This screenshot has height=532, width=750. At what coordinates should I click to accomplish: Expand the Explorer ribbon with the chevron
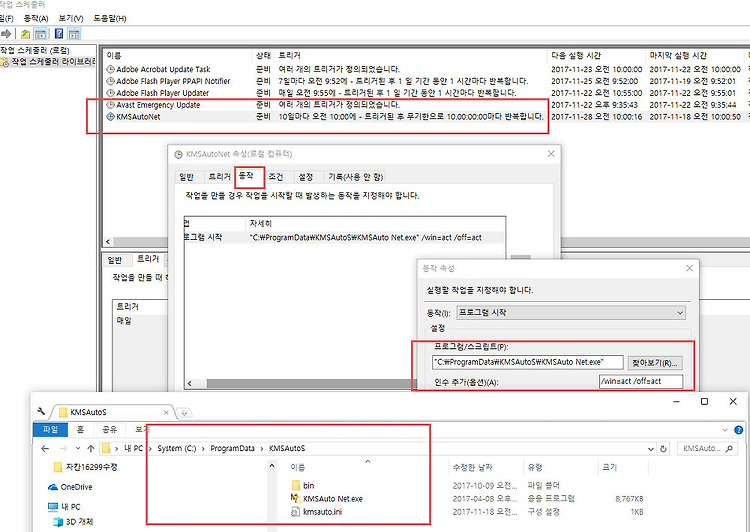point(725,430)
